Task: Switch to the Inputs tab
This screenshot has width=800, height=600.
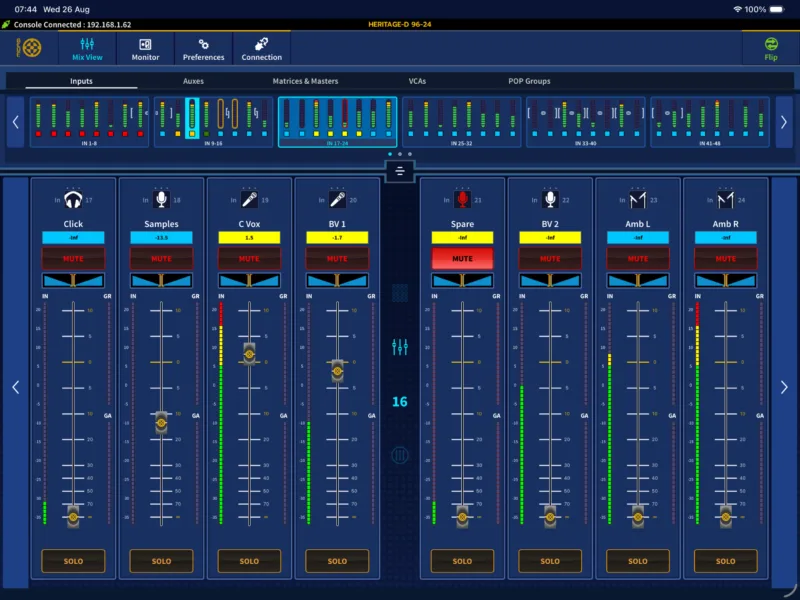Action: (81, 81)
